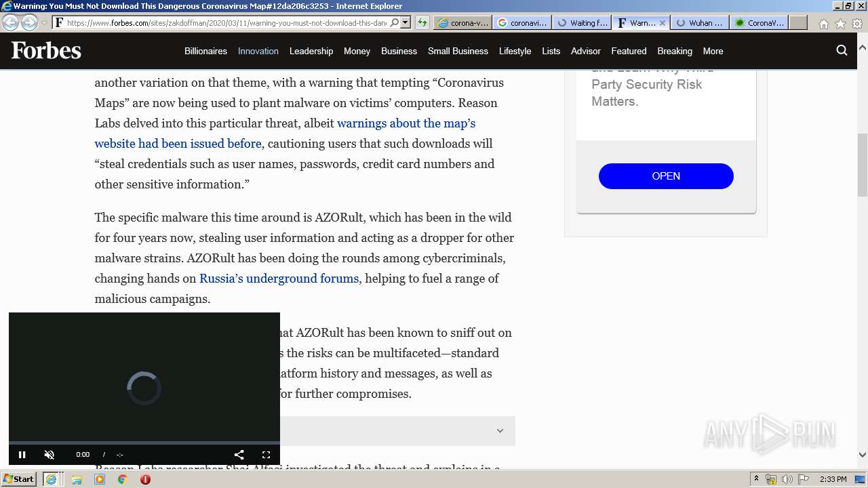
Task: Share the floating video
Action: point(239,455)
